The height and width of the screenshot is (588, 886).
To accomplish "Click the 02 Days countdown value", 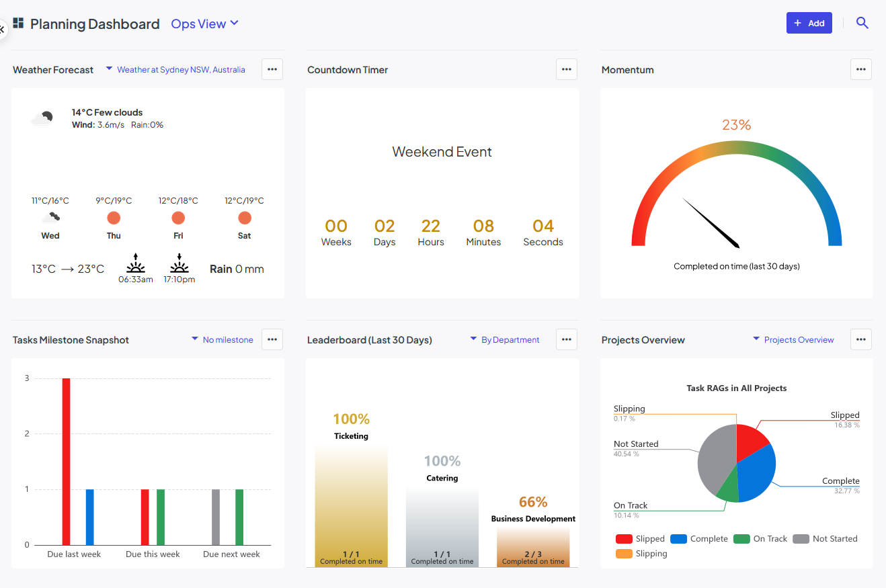I will (x=385, y=232).
